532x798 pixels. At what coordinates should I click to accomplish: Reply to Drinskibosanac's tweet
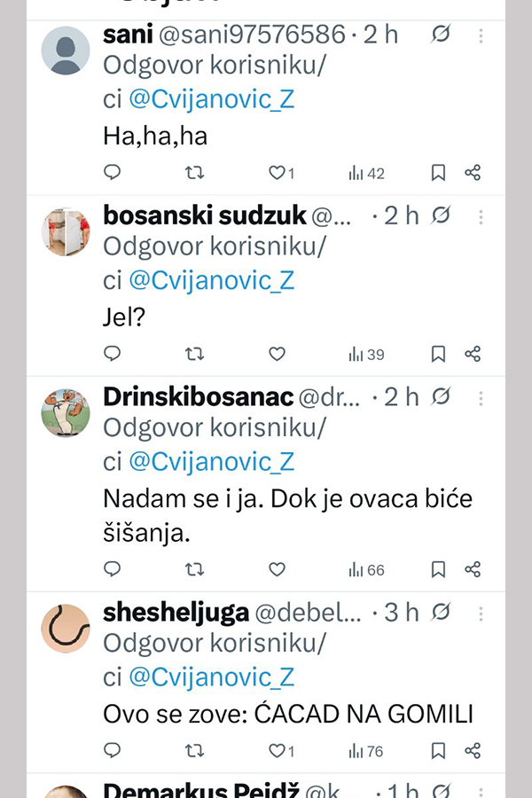pyautogui.click(x=113, y=569)
